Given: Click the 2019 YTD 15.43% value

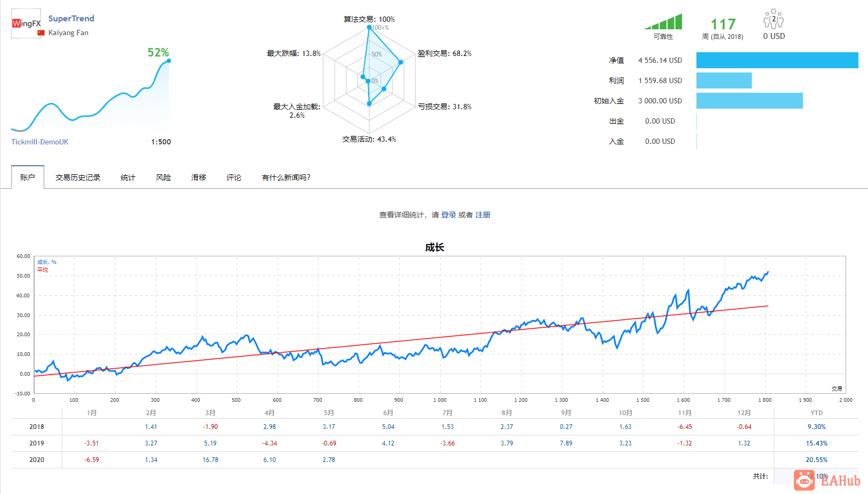Looking at the screenshot, I should (x=816, y=443).
